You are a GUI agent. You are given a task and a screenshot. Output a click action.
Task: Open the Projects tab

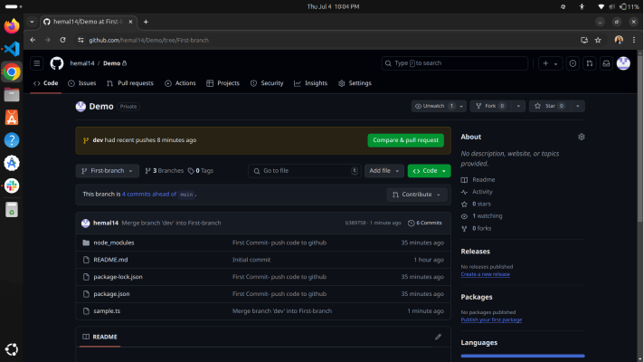pyautogui.click(x=223, y=83)
